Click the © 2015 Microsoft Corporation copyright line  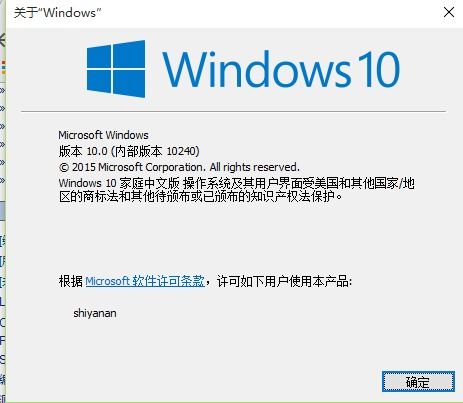(x=179, y=167)
